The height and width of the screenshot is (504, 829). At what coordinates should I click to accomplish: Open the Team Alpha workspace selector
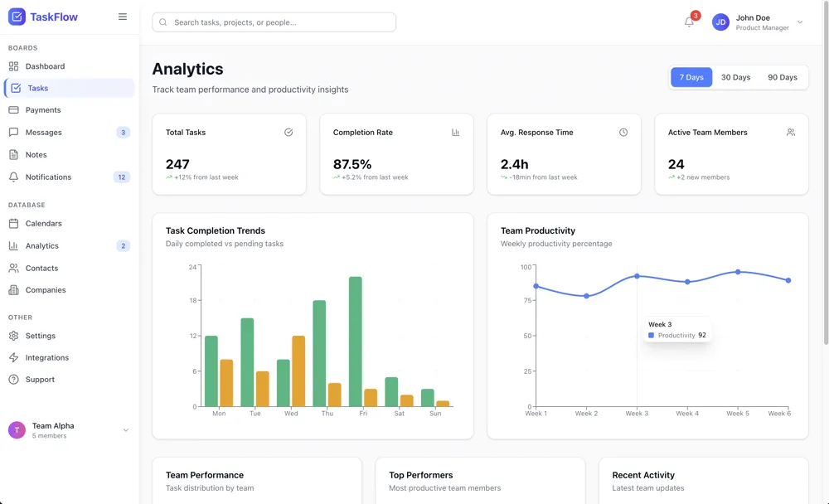[53, 430]
